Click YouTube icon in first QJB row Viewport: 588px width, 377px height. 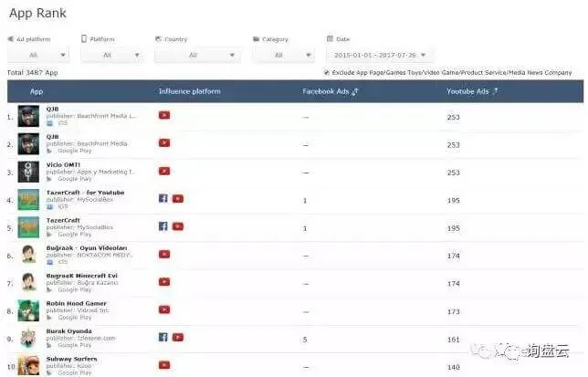pyautogui.click(x=164, y=115)
